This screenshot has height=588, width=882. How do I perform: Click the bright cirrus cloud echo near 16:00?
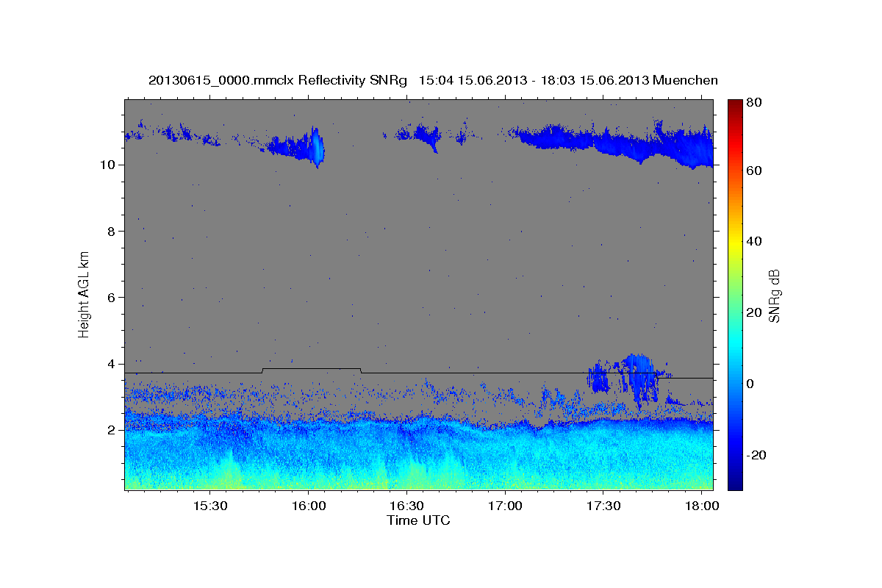(317, 147)
